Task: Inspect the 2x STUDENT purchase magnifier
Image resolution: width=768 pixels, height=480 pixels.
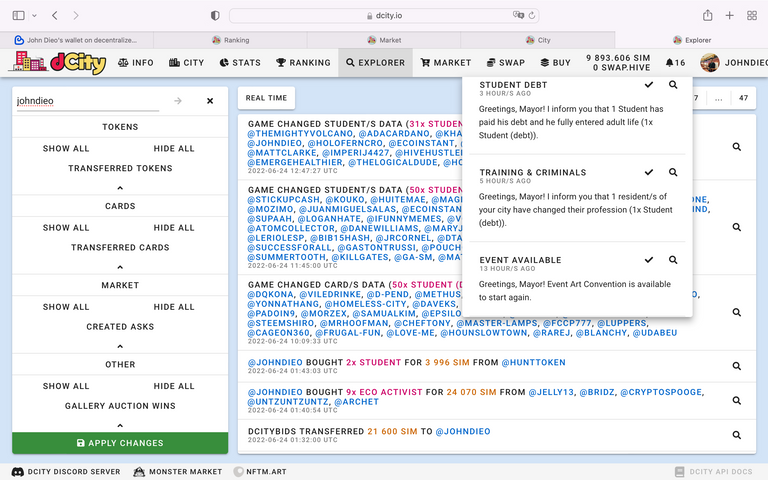Action: pyautogui.click(x=737, y=366)
